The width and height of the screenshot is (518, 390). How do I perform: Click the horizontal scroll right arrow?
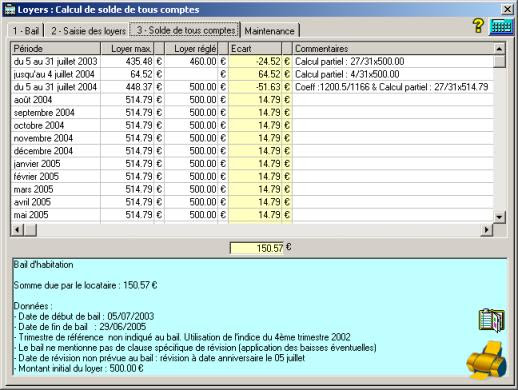pos(487,230)
